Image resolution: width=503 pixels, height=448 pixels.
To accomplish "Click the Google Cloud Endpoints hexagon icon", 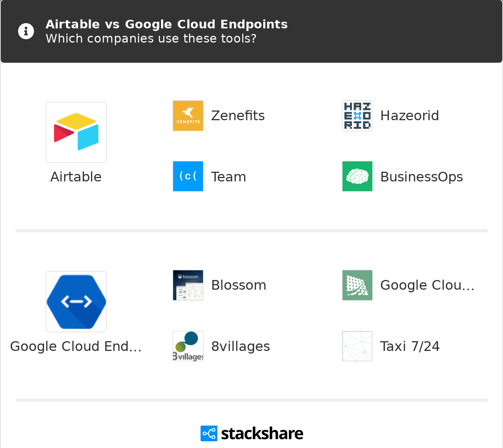I will click(x=76, y=302).
